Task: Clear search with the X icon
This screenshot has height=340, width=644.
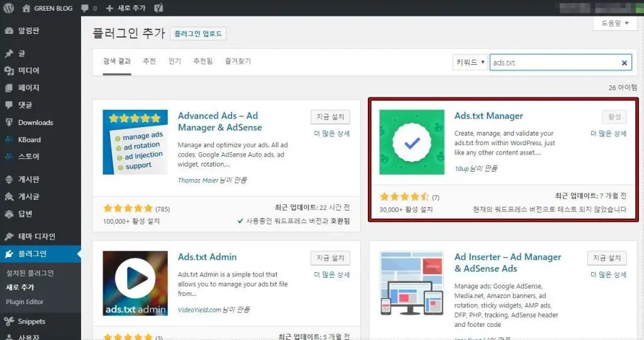Action: (x=625, y=63)
